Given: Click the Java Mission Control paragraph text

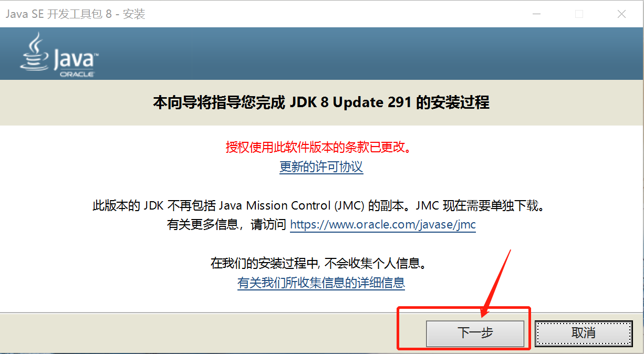Looking at the screenshot, I should pyautogui.click(x=318, y=205).
